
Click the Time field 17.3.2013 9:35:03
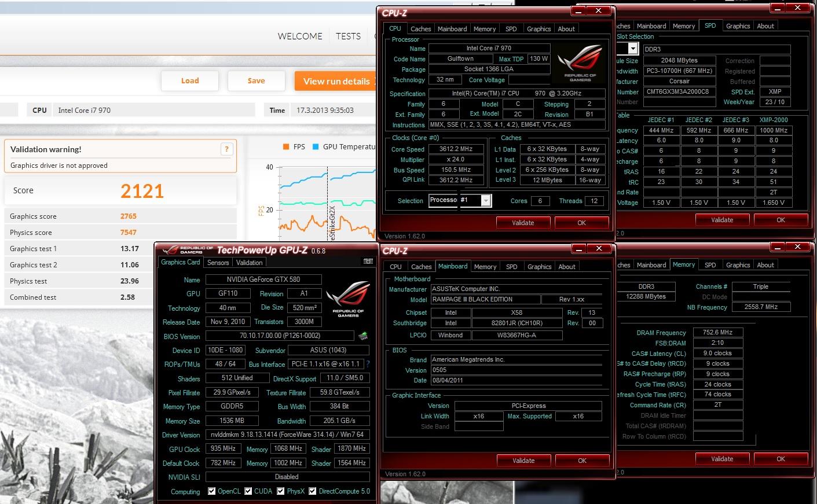point(333,110)
